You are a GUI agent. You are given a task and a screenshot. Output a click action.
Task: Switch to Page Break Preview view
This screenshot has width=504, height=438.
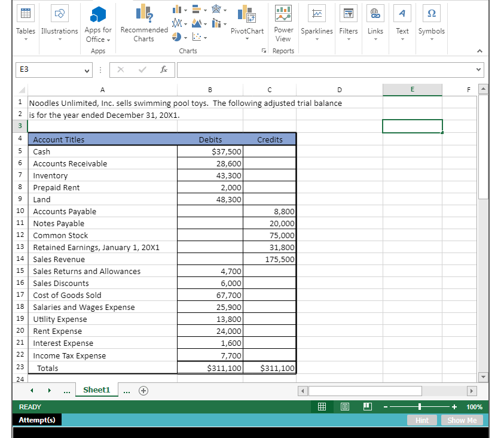(366, 406)
